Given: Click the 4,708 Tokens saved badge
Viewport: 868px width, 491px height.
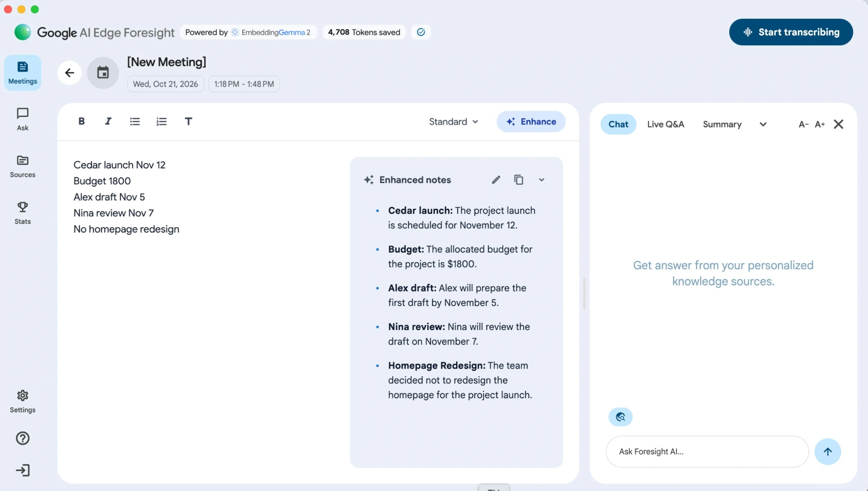Looking at the screenshot, I should pos(364,32).
